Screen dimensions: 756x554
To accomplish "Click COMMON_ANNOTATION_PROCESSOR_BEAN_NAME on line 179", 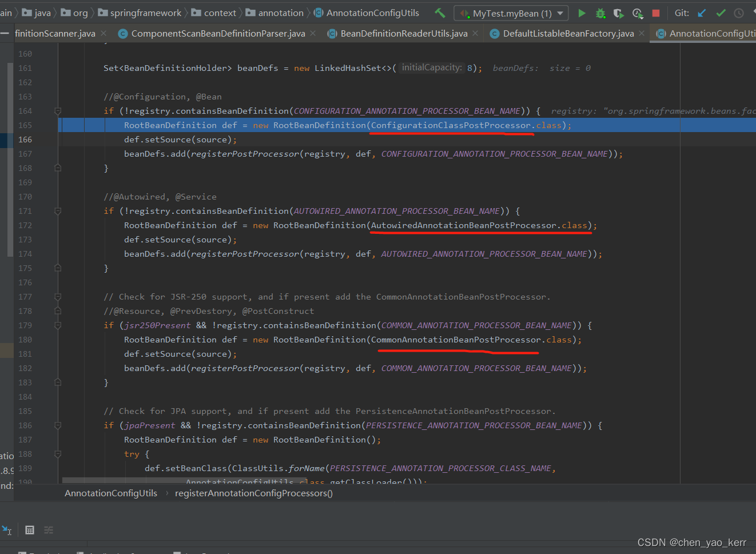I will click(477, 325).
